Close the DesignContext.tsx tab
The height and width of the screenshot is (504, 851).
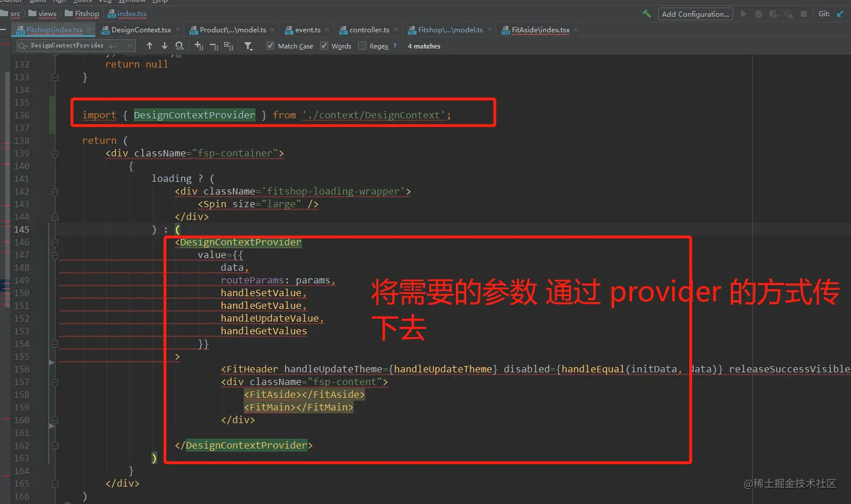coord(177,30)
